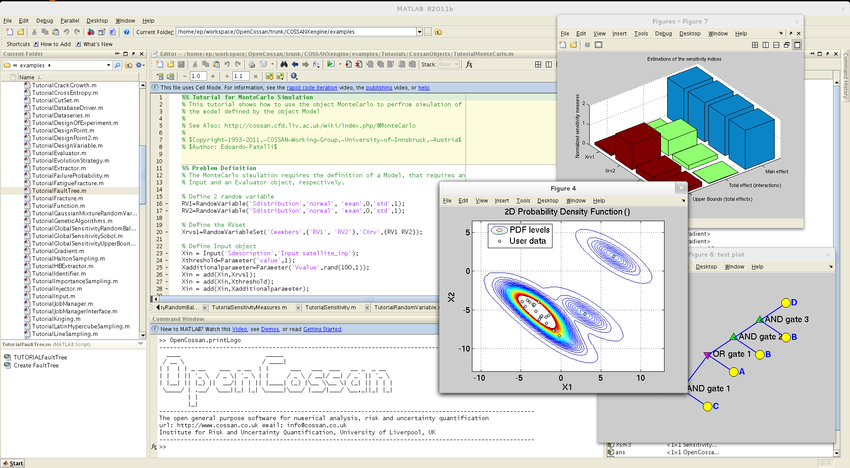850x468 pixels.
Task: Tile figures with the Figure 7 grid icon
Action: point(755,45)
